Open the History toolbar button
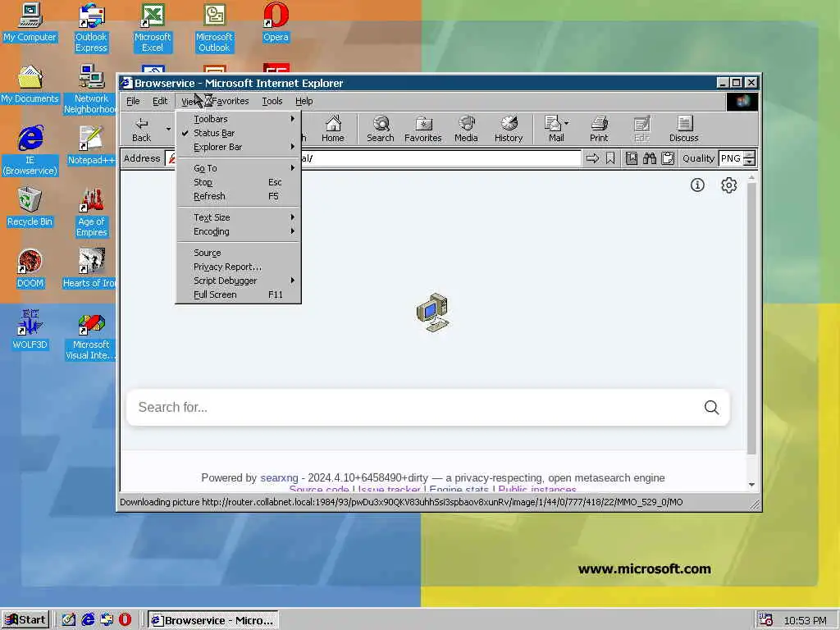 tap(509, 129)
